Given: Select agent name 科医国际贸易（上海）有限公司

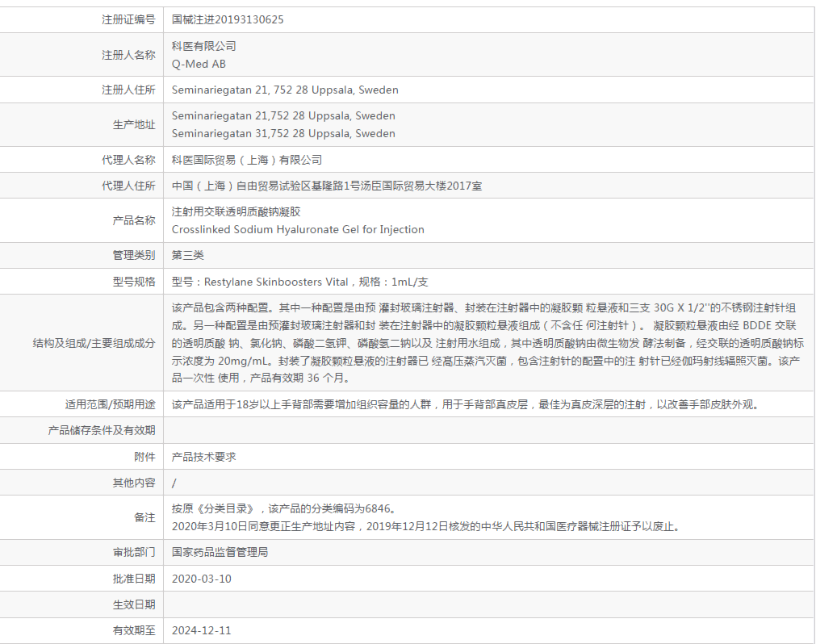Looking at the screenshot, I should [246, 160].
